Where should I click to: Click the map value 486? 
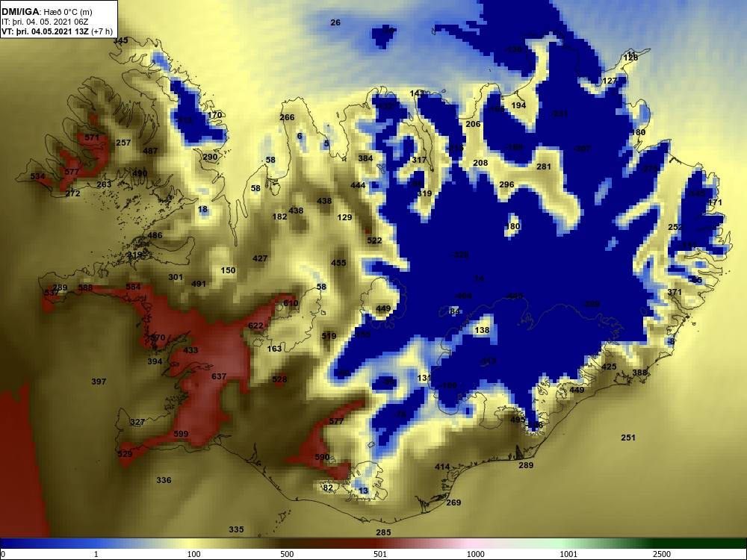tap(155, 235)
